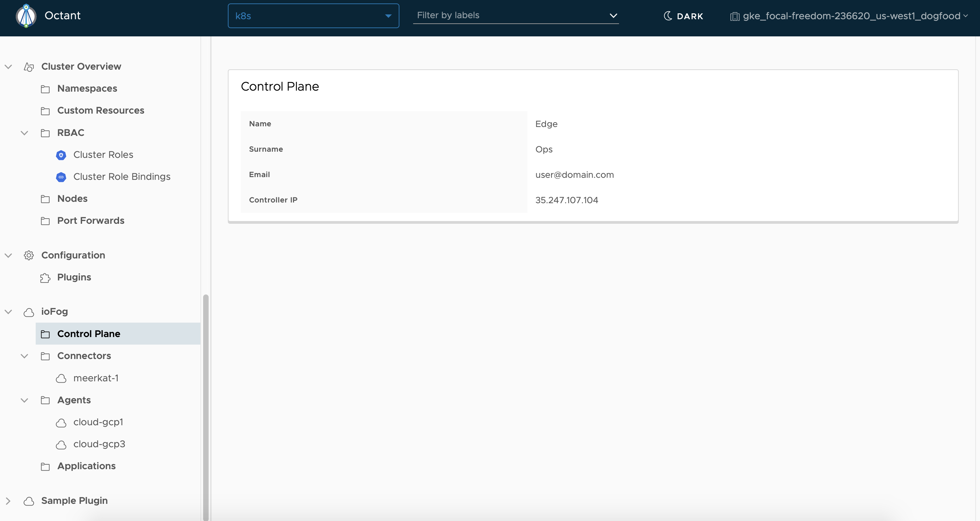Viewport: 980px width, 521px height.
Task: Click the Cluster Roles shield icon
Action: [x=61, y=155]
